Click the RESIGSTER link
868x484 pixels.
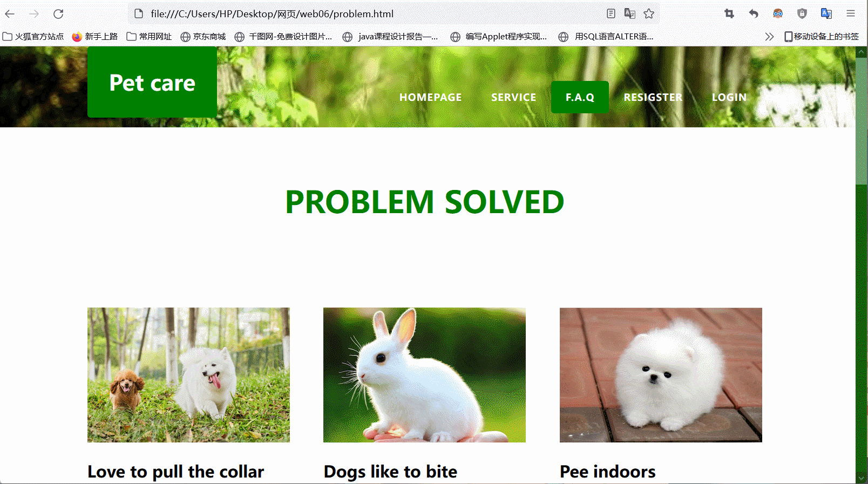click(653, 98)
